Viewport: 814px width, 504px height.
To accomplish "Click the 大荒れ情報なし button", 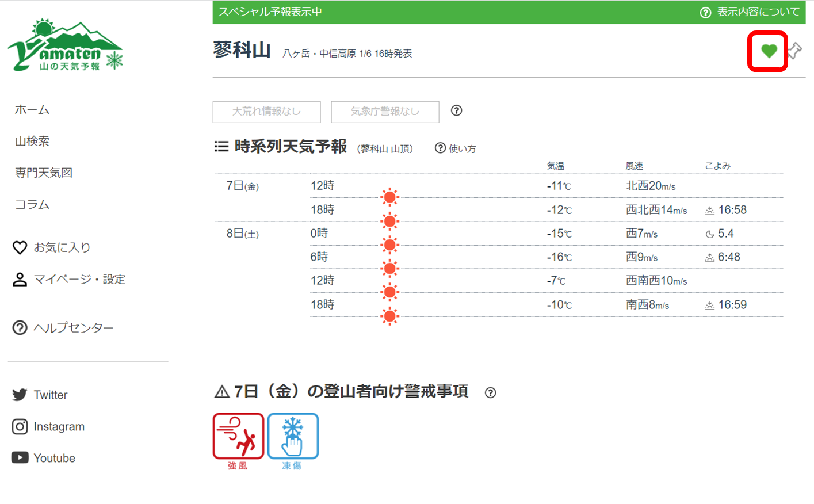I will (266, 112).
